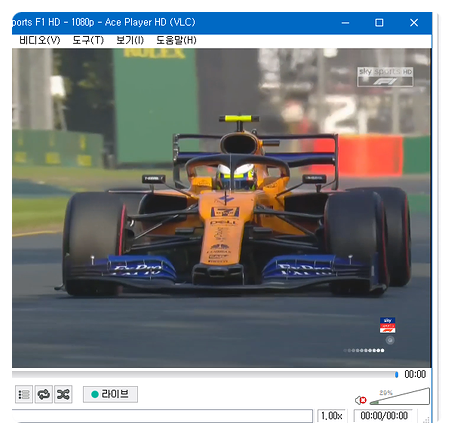Toggle the loop/repeat playback icon
The height and width of the screenshot is (435, 454).
[x=44, y=395]
